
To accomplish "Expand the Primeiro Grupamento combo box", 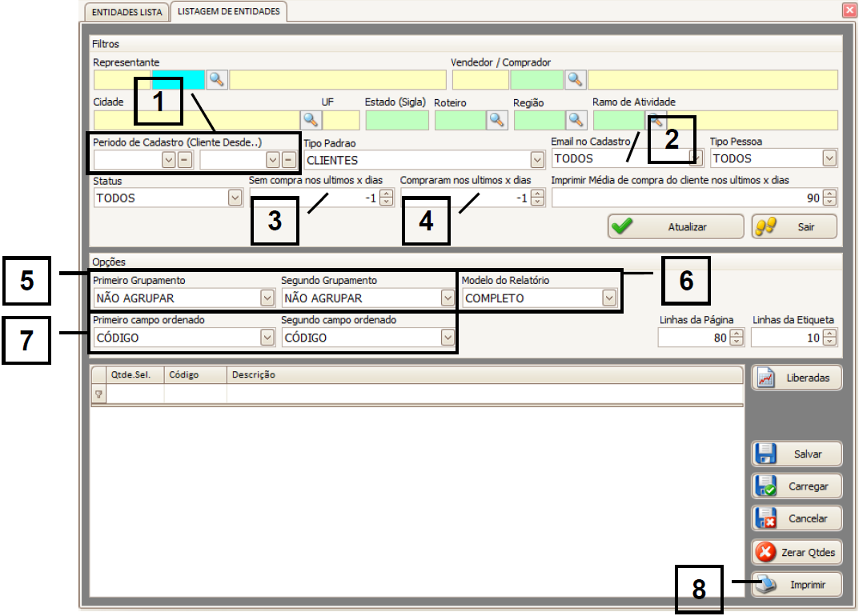I will pyautogui.click(x=267, y=298).
